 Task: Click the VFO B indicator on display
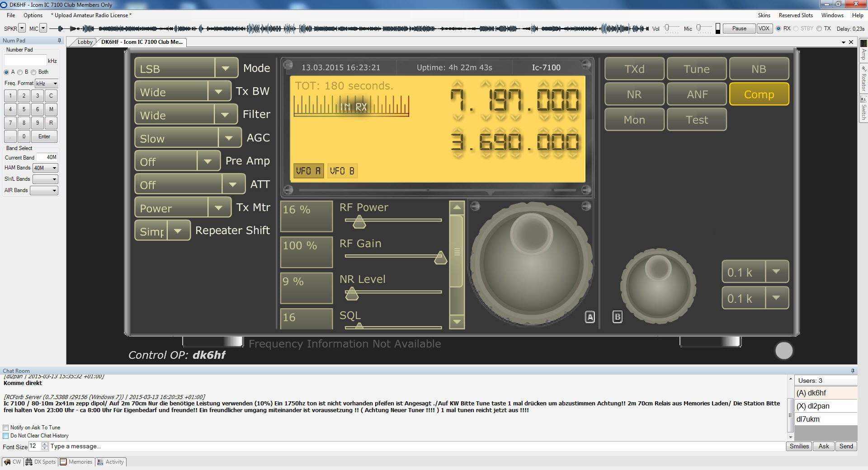click(x=342, y=171)
